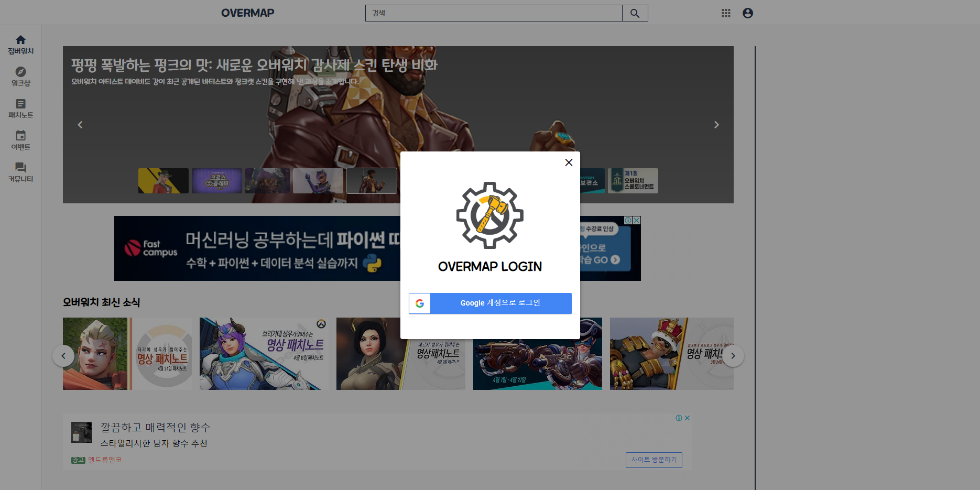
Task: Open the advertiser name link in red
Action: coord(105,460)
